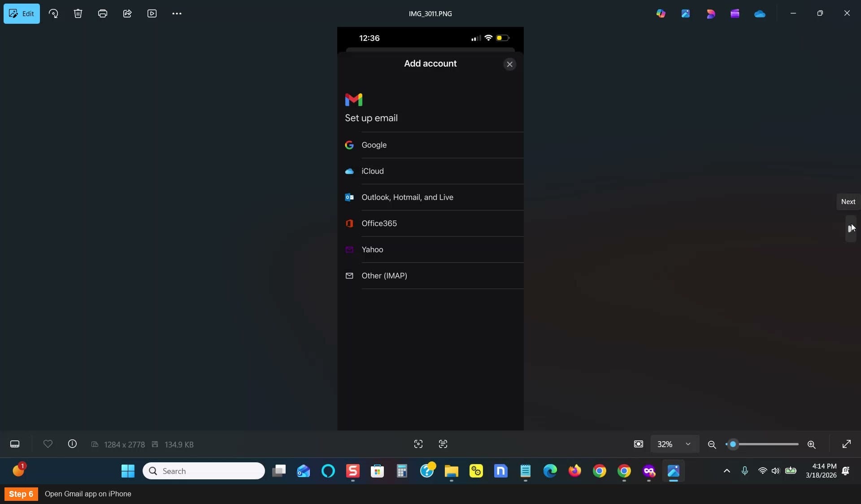This screenshot has height=504, width=861.
Task: Show hidden system tray icons chevron
Action: [x=727, y=471]
